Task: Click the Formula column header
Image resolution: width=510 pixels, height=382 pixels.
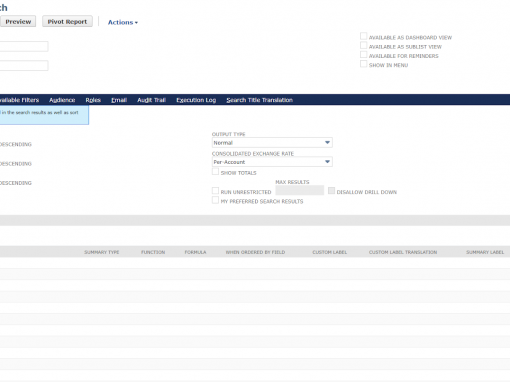Action: coord(195,252)
